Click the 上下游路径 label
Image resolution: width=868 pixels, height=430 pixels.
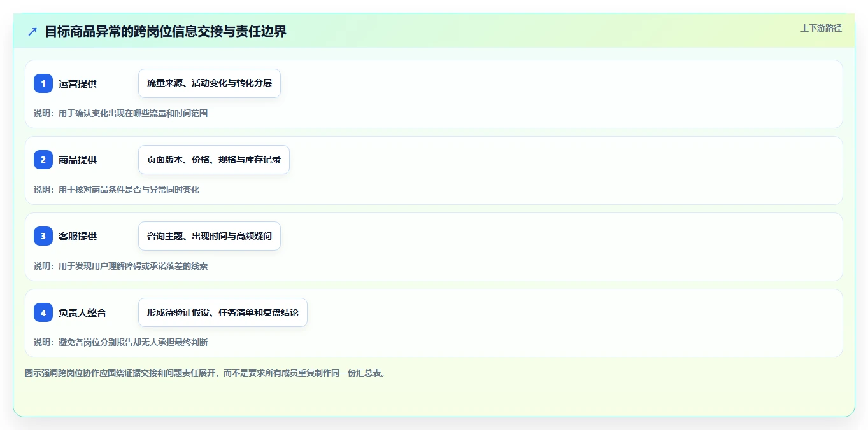pyautogui.click(x=821, y=28)
